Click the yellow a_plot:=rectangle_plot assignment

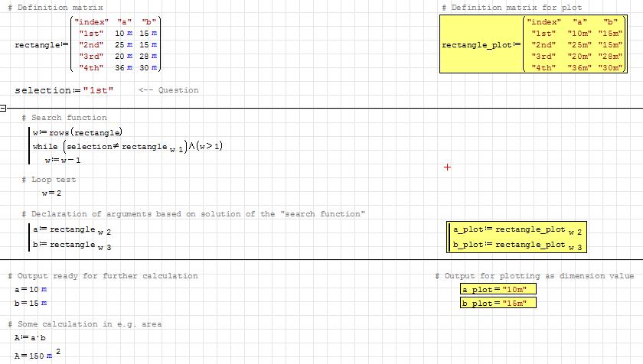tap(517, 230)
